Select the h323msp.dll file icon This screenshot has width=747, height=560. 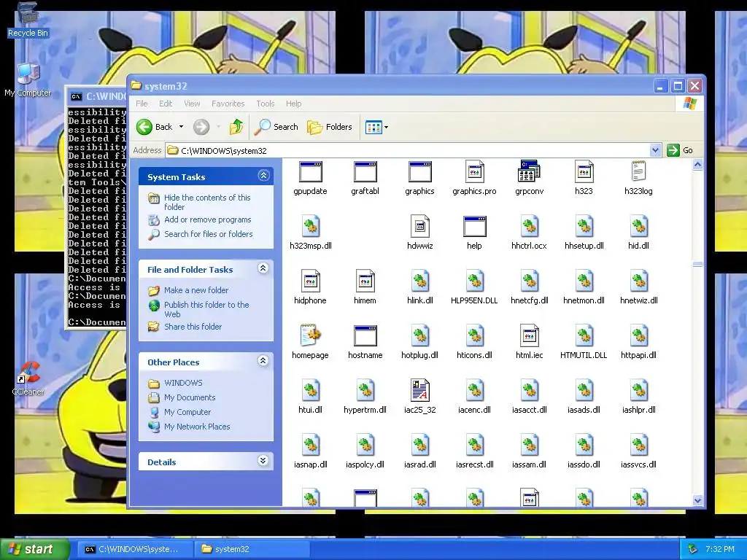coord(311,226)
